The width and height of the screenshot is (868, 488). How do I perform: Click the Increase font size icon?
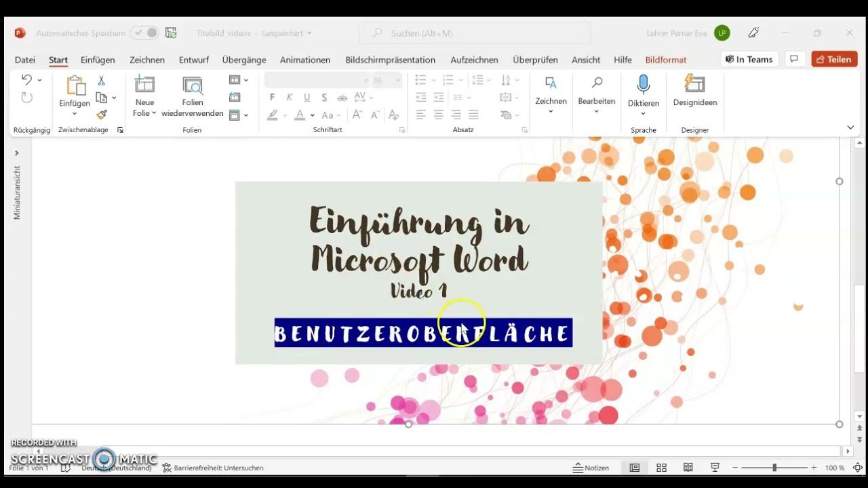[x=357, y=115]
